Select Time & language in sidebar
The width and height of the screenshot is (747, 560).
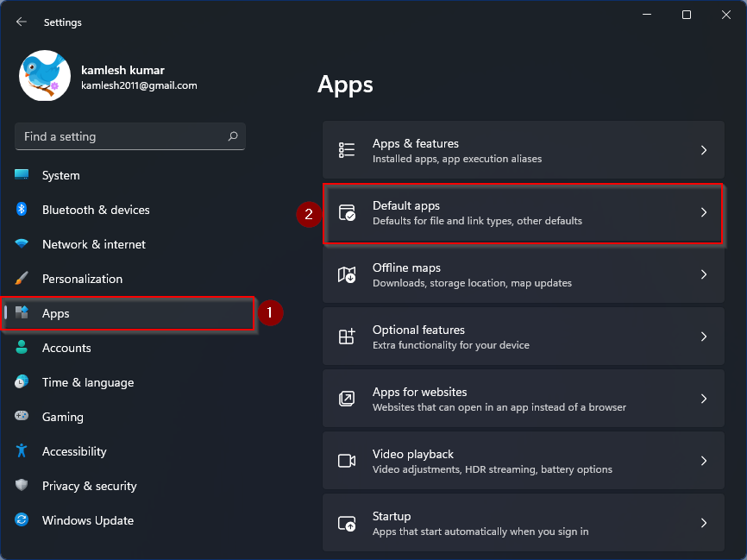(87, 382)
